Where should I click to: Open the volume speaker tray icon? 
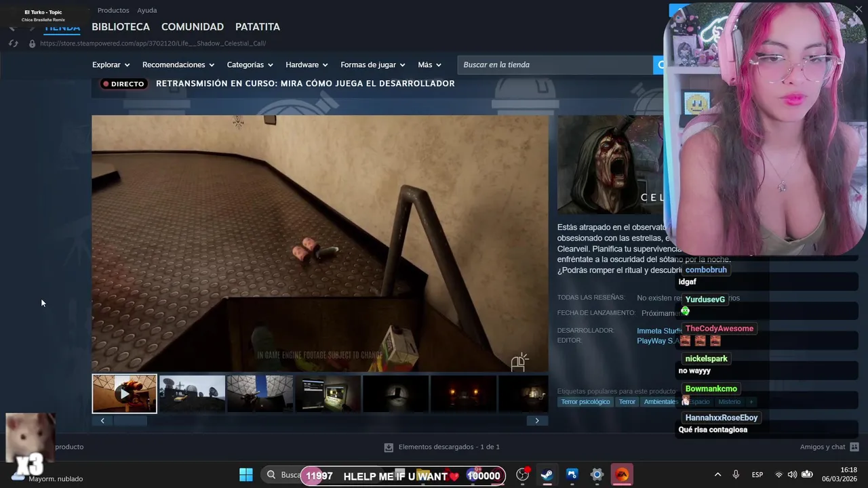pos(792,474)
